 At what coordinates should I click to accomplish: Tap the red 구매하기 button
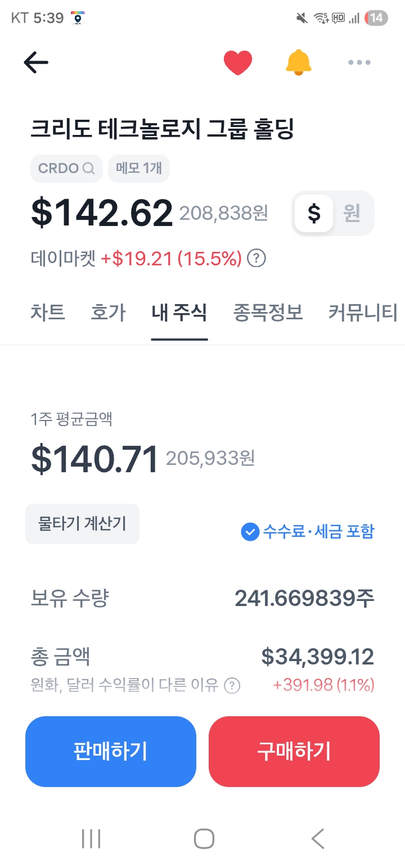294,751
